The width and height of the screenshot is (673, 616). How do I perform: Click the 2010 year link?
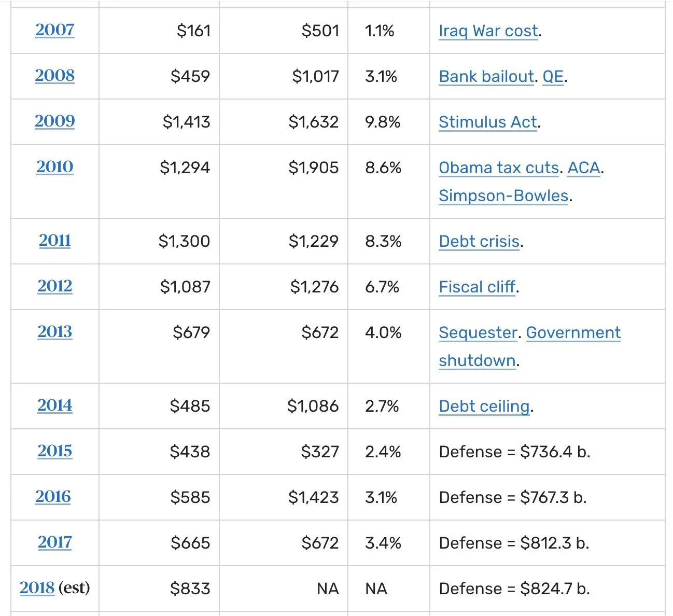54,167
